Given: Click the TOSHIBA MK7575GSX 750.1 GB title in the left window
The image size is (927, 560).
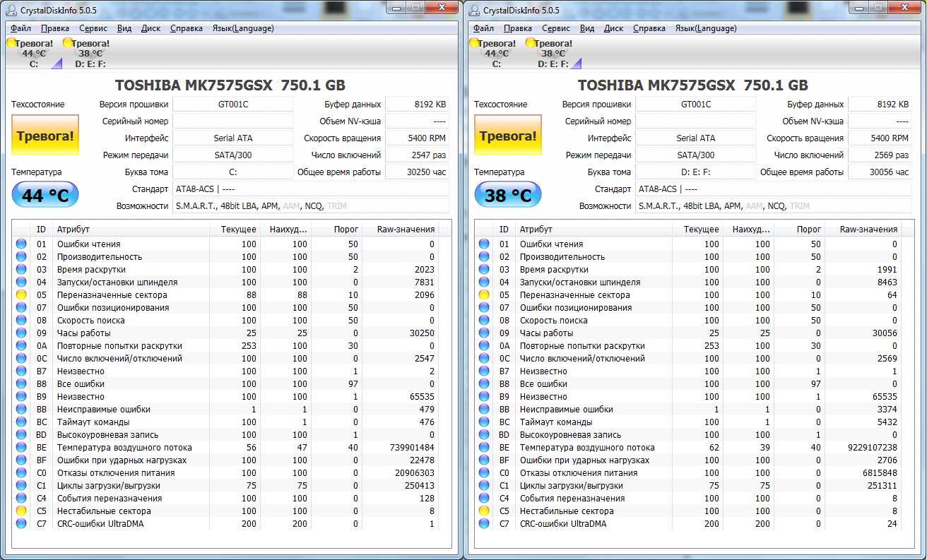Looking at the screenshot, I should pos(230,85).
